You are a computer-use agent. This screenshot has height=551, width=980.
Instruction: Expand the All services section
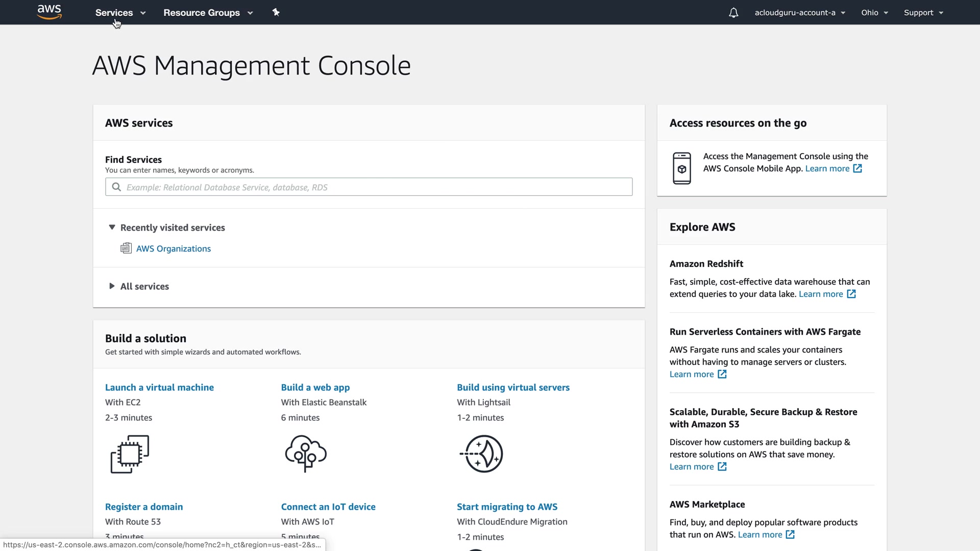112,286
